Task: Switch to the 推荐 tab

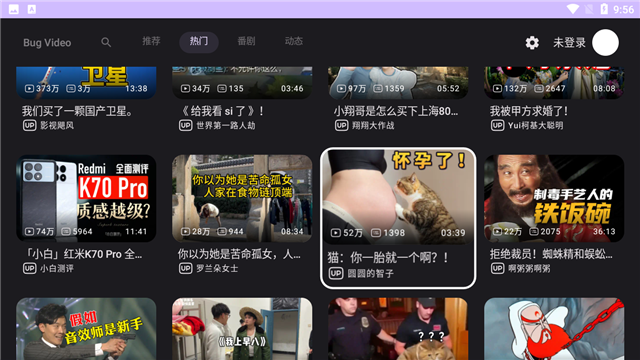Action: click(x=151, y=41)
